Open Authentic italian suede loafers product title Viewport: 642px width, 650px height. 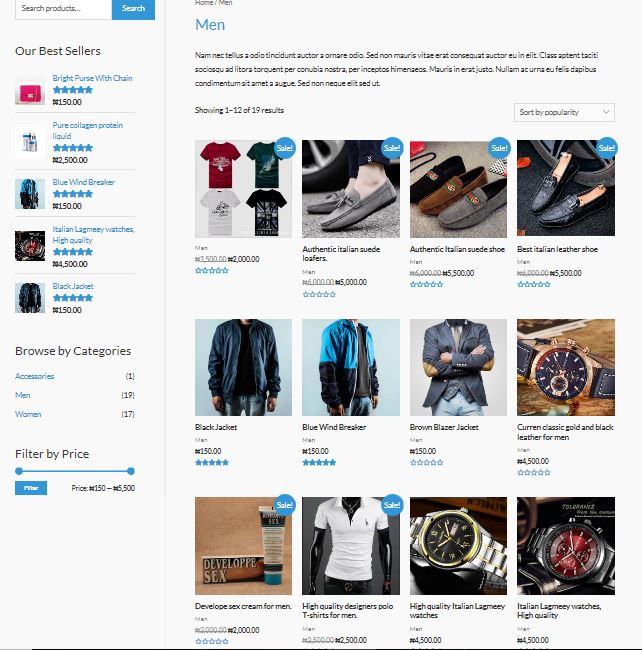pos(341,253)
